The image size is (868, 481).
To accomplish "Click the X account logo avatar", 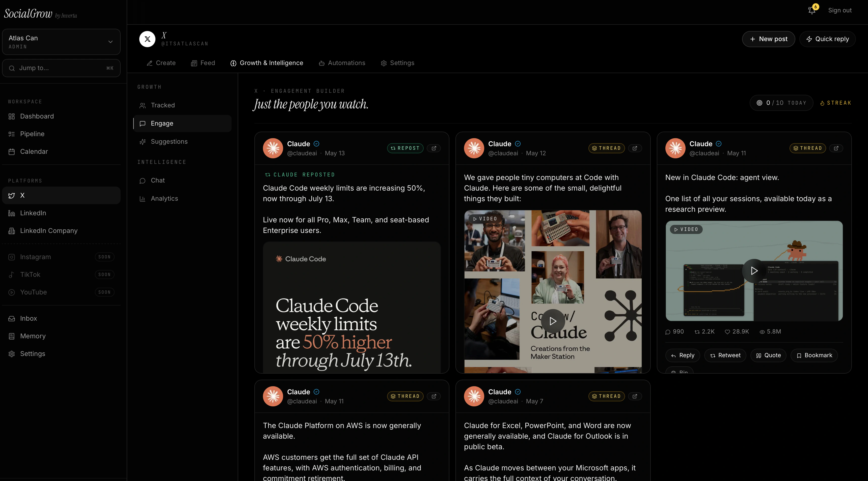I will 147,39.
